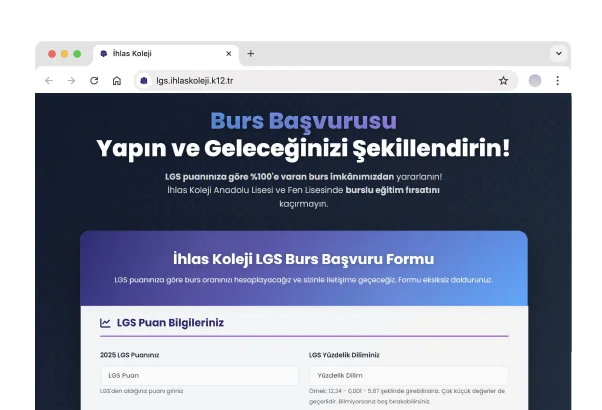Screen dimensions: 602x410
Task: Click the browser forward arrow
Action: point(71,81)
